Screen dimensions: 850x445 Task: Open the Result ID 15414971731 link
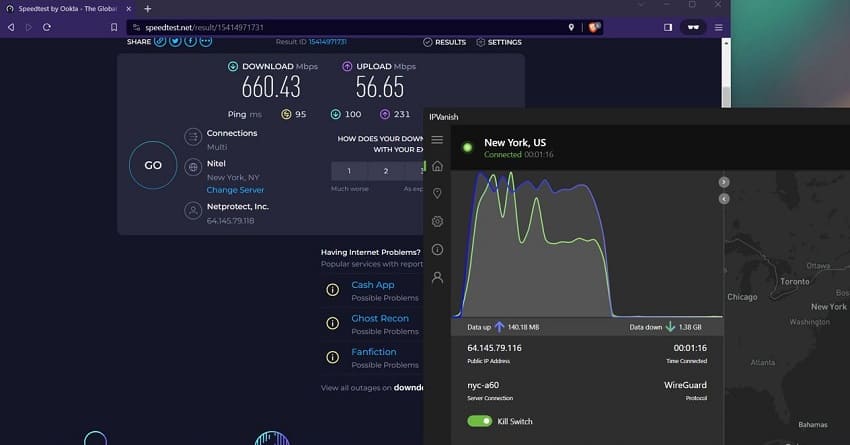327,42
